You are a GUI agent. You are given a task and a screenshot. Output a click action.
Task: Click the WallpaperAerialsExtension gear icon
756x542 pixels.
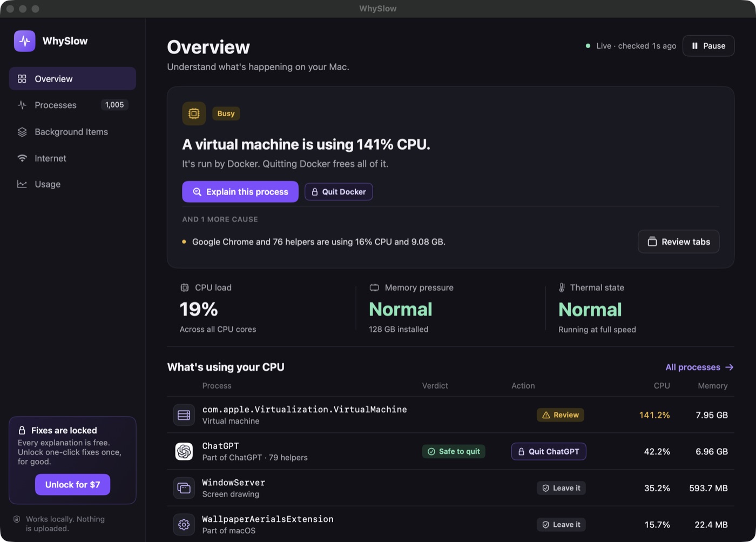(x=184, y=525)
